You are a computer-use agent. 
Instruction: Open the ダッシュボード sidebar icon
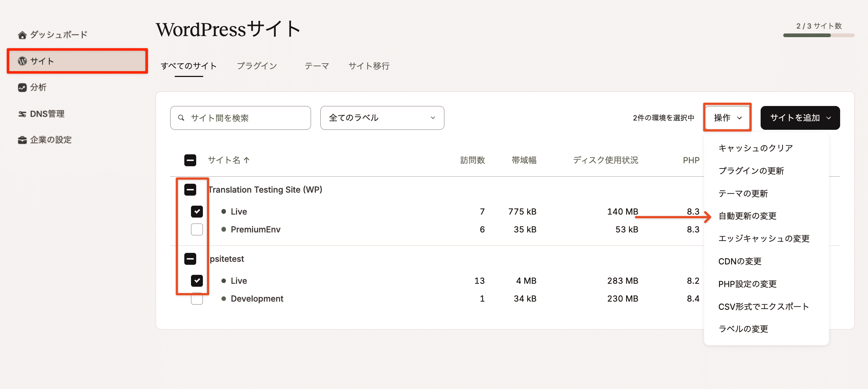(x=22, y=34)
